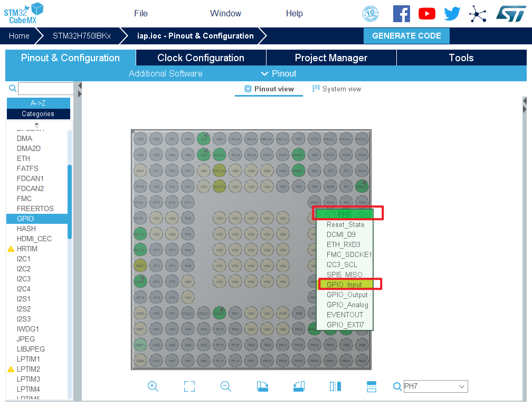Screen dimensions: 532x407
Task: Switch to System view
Action: tap(337, 89)
